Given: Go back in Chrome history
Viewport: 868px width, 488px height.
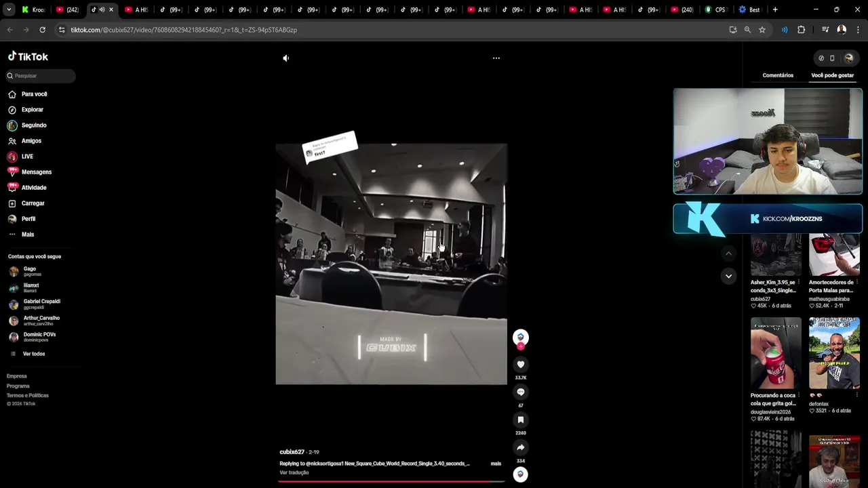Looking at the screenshot, I should click(x=9, y=30).
